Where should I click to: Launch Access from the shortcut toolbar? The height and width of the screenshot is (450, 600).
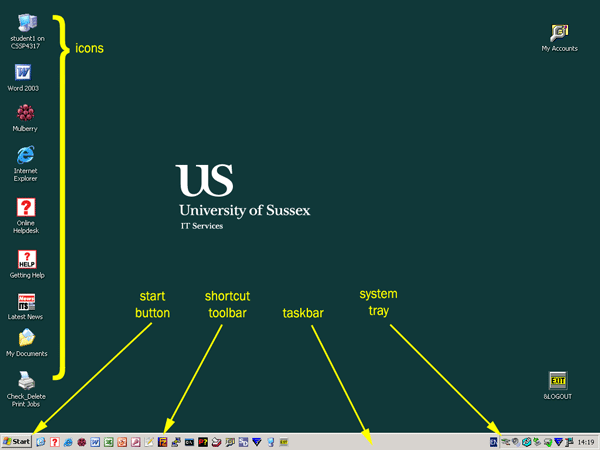click(x=135, y=442)
